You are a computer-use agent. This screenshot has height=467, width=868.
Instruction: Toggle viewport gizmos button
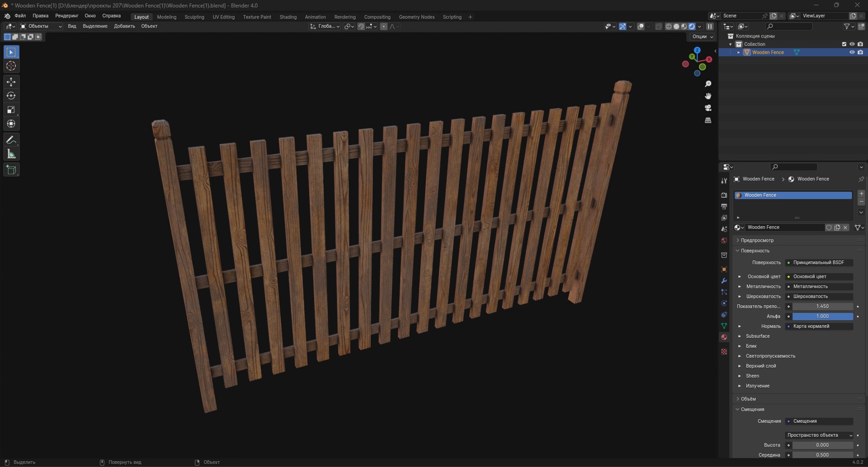pos(623,27)
